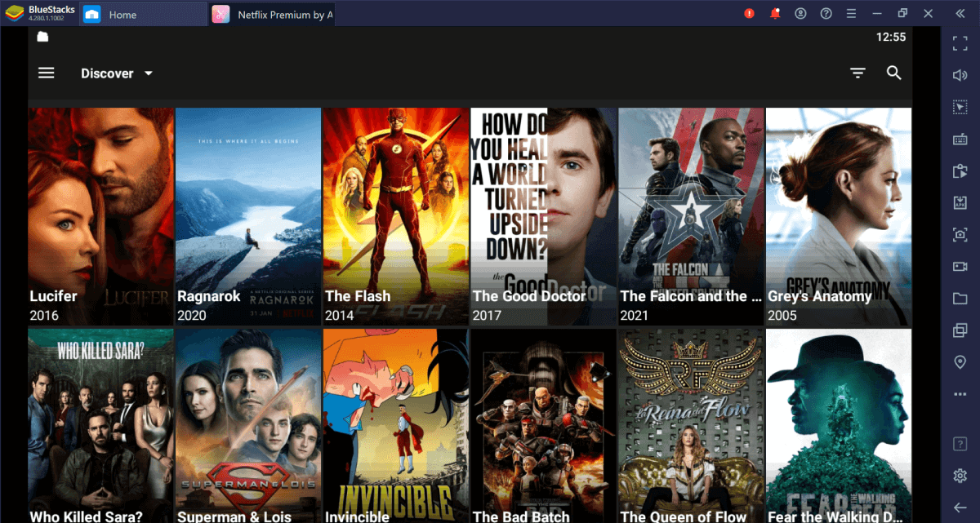Click the cursor lock icon in sidebar
Image resolution: width=980 pixels, height=523 pixels.
(960, 107)
